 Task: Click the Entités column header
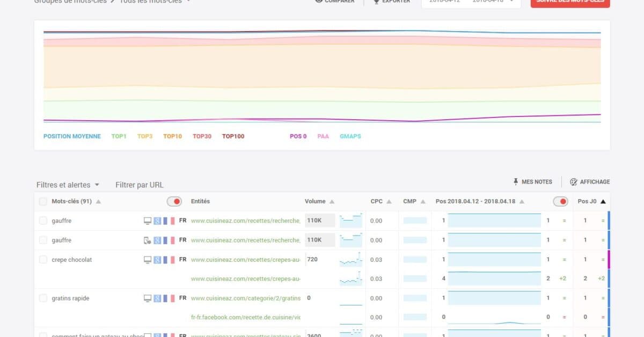tap(200, 202)
